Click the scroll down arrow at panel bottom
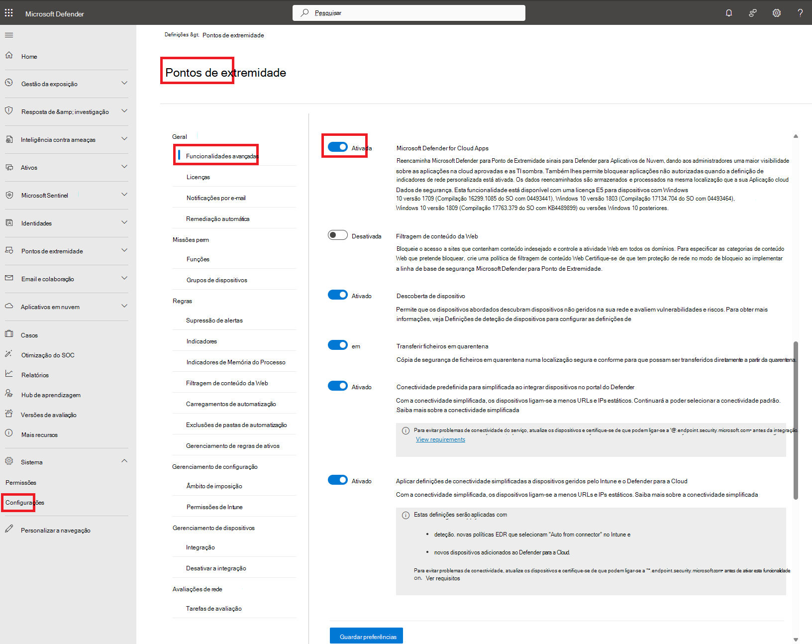This screenshot has width=812, height=644. (x=796, y=640)
